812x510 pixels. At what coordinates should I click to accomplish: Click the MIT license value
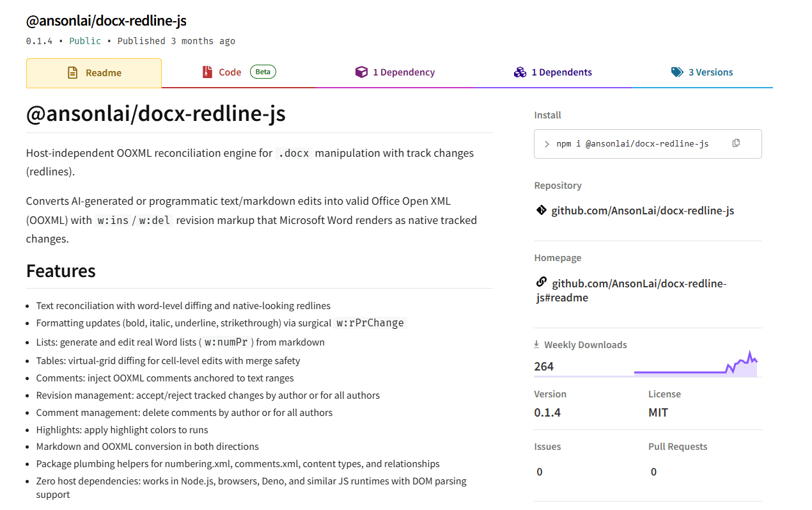pos(658,413)
